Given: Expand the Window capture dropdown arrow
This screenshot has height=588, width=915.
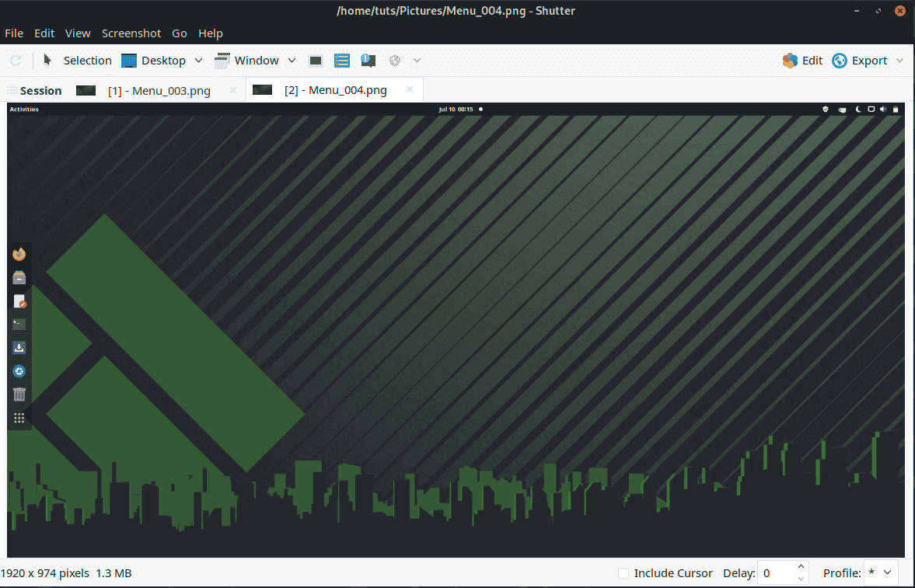Looking at the screenshot, I should pyautogui.click(x=292, y=61).
